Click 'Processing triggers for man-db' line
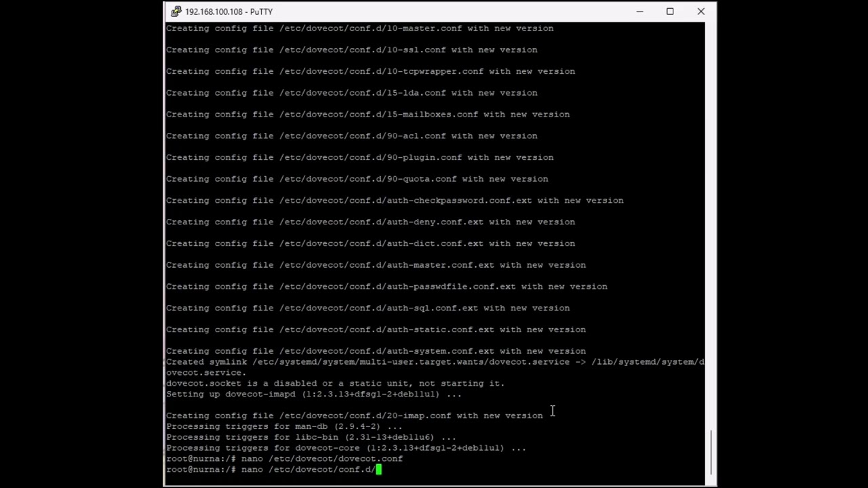 pyautogui.click(x=284, y=426)
